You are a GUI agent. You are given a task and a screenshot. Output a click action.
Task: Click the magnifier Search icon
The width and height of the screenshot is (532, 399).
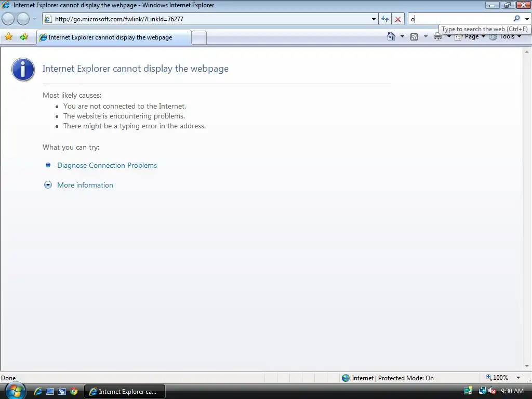[517, 19]
